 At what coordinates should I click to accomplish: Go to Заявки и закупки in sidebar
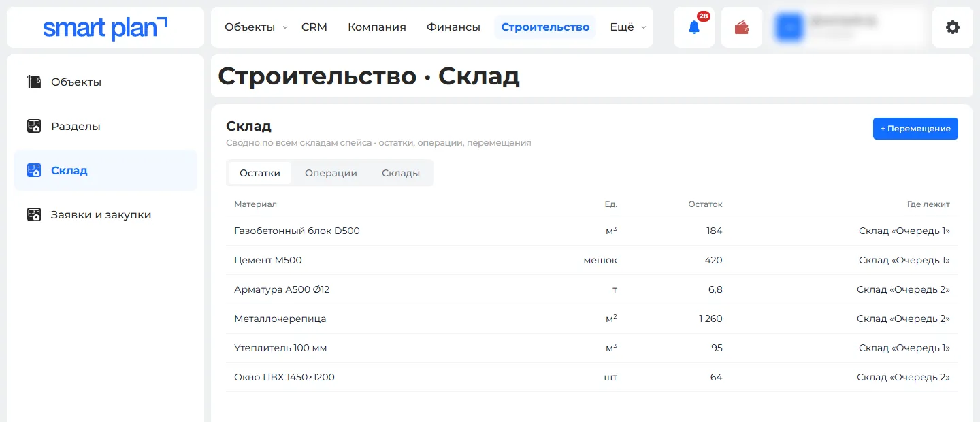pos(105,215)
